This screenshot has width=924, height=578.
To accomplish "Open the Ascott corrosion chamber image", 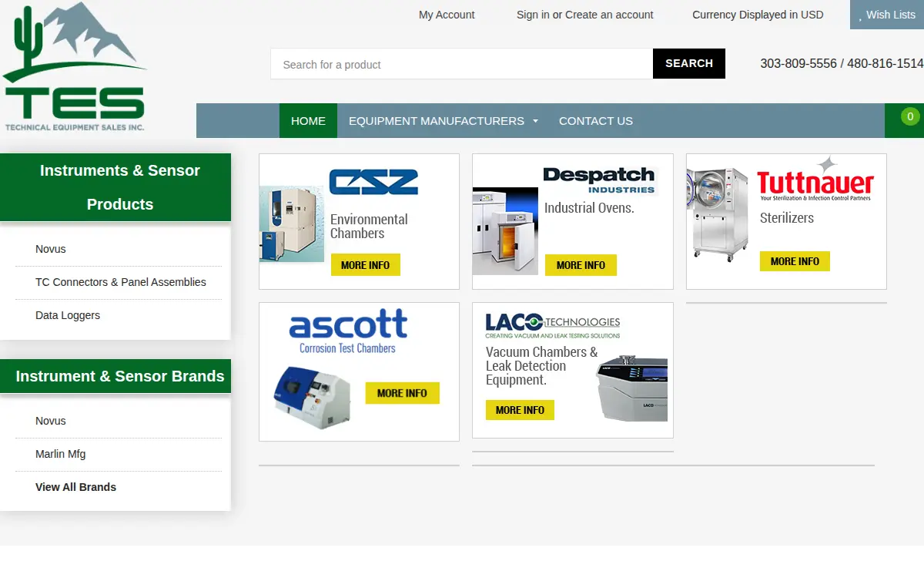I will [313, 397].
